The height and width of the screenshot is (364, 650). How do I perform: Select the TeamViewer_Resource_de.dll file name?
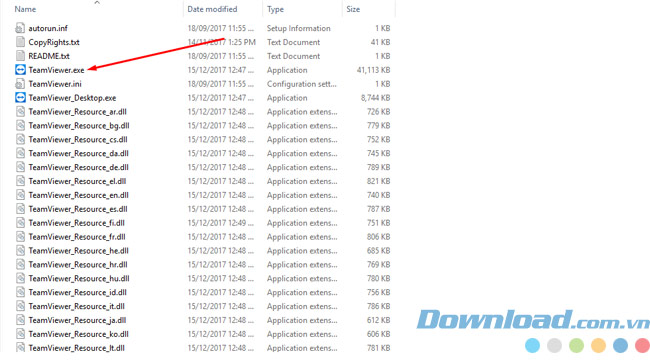[78, 167]
